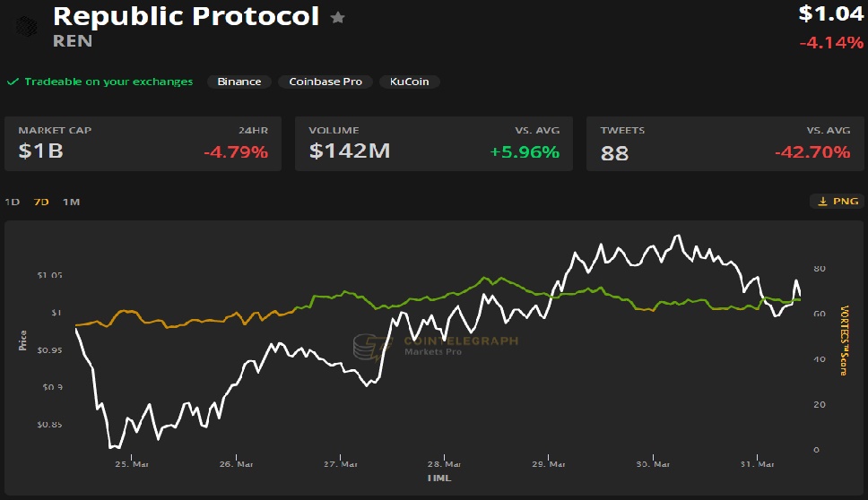Click the Volume value $142M

[x=350, y=151]
